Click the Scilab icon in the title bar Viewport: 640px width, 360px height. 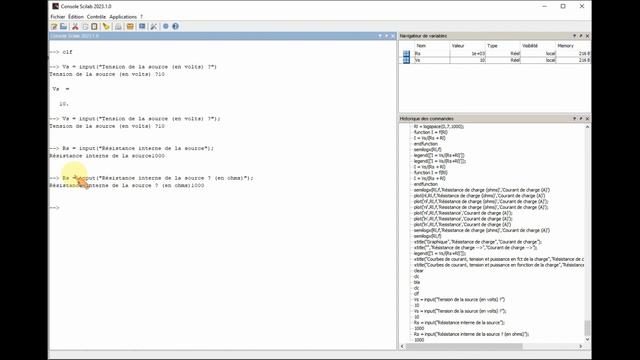click(x=56, y=6)
